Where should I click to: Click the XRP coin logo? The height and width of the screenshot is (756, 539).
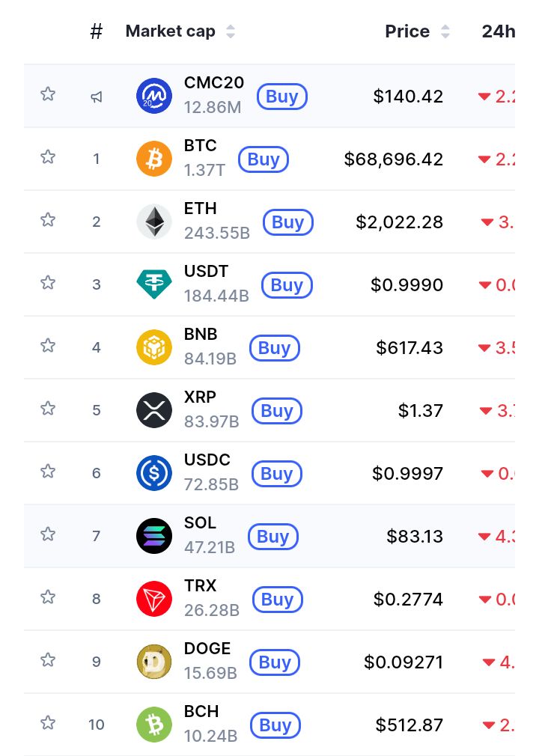[x=154, y=411]
